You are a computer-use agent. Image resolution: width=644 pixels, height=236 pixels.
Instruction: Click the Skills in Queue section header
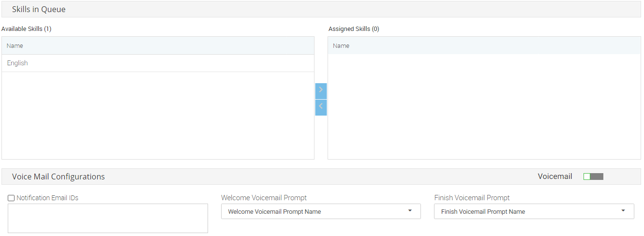tap(39, 9)
